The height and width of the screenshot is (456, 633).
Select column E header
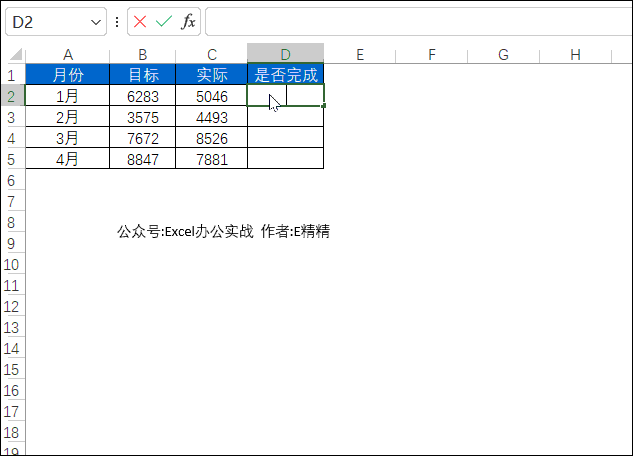coord(360,54)
